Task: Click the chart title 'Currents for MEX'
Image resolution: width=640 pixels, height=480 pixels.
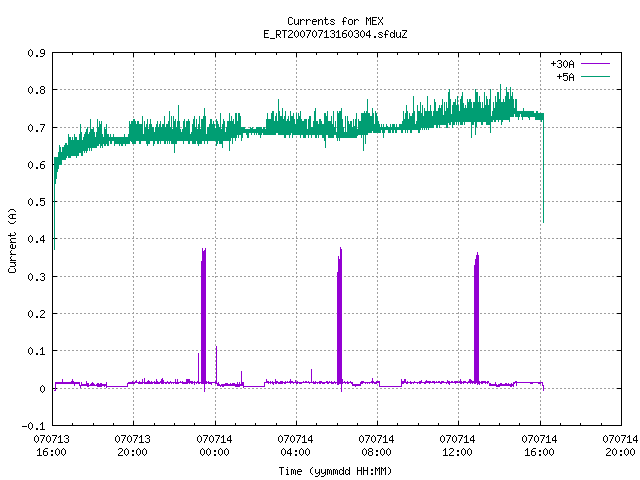Action: point(335,21)
